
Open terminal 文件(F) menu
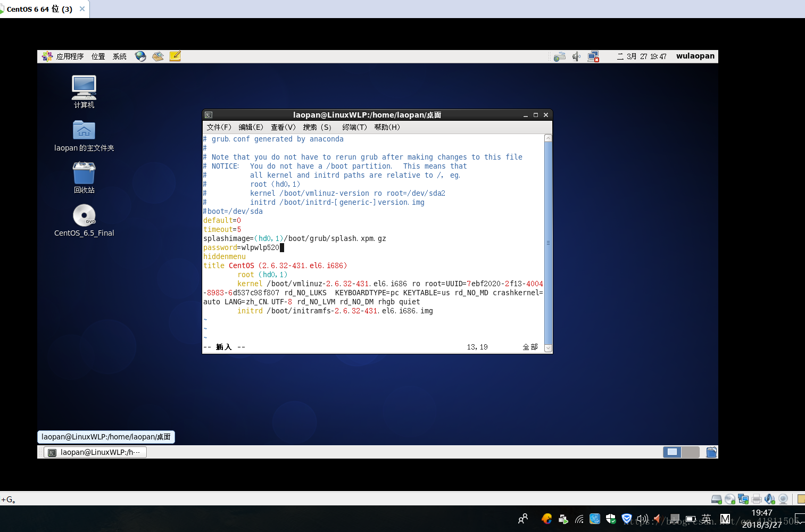point(219,127)
